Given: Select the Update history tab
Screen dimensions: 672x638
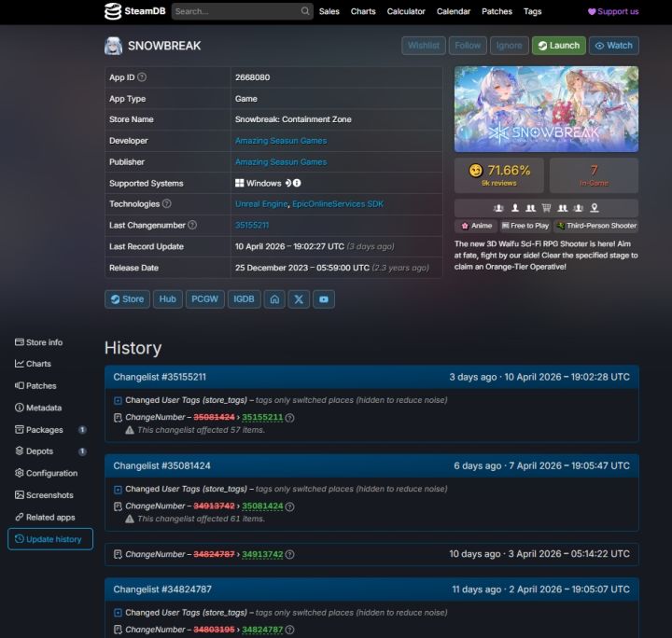Looking at the screenshot, I should click(50, 539).
